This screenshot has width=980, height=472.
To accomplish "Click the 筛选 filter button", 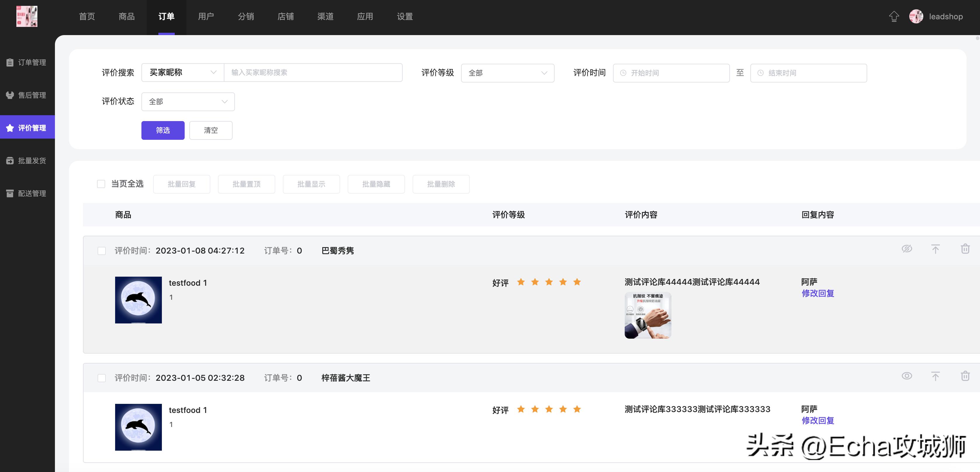I will tap(162, 130).
